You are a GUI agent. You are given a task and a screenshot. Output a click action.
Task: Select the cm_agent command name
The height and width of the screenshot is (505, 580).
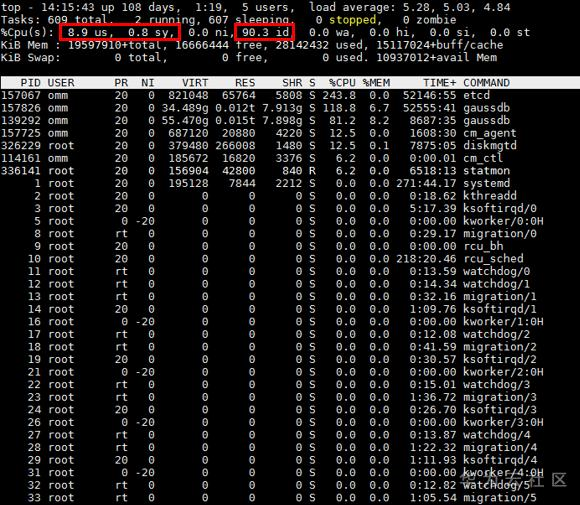tap(490, 133)
